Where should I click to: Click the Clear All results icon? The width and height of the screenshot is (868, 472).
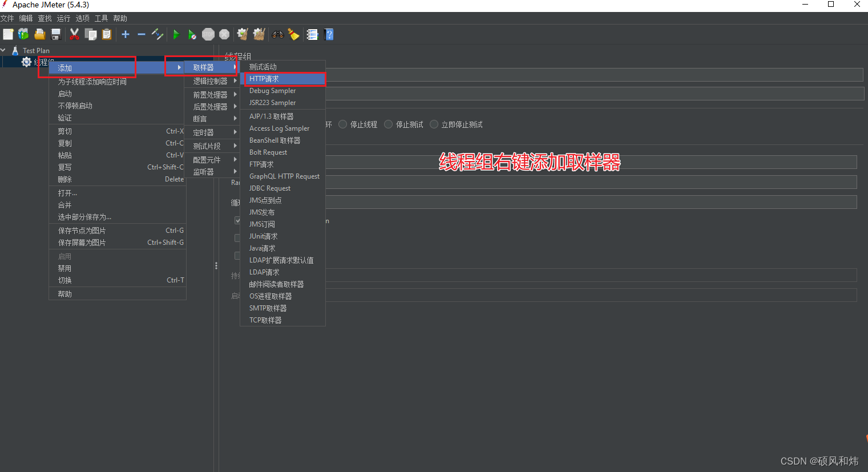click(x=259, y=34)
